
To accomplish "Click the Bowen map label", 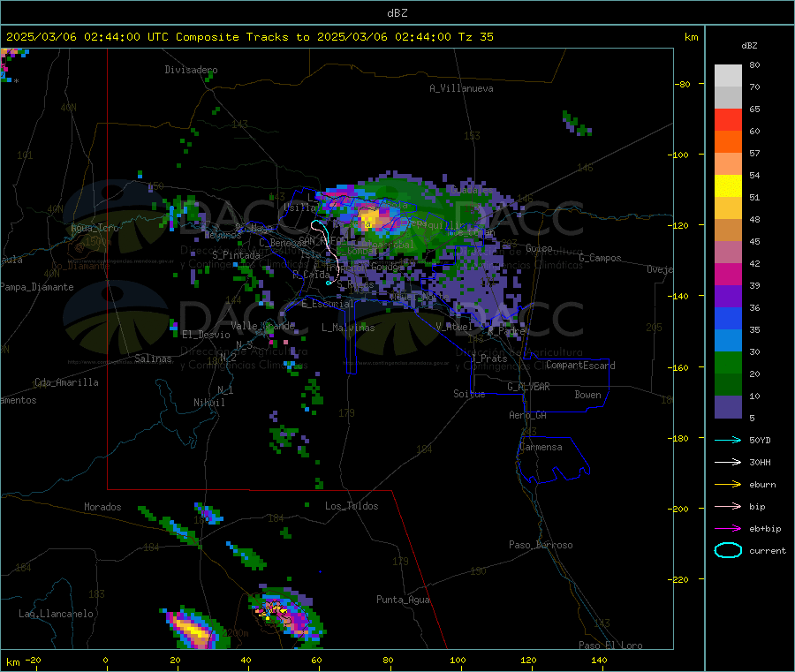I will coord(587,395).
